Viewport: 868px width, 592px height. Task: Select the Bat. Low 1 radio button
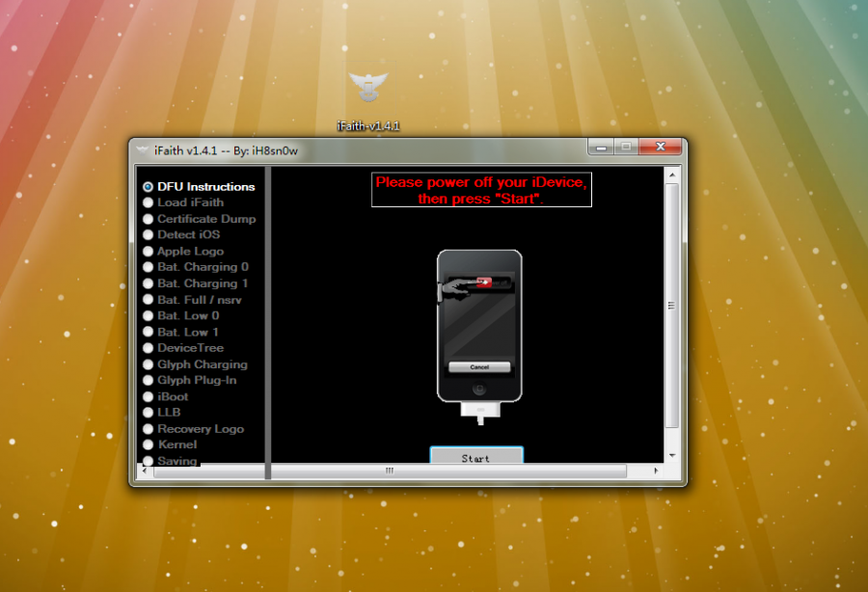[x=148, y=332]
